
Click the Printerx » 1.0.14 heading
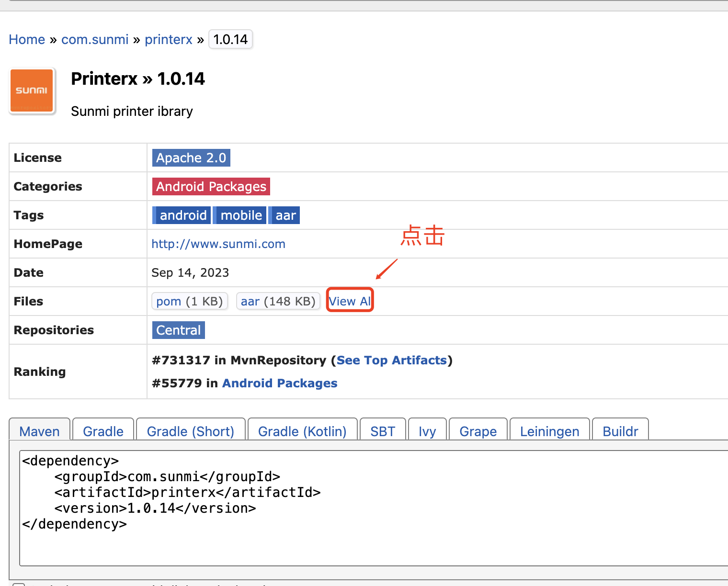click(x=138, y=79)
